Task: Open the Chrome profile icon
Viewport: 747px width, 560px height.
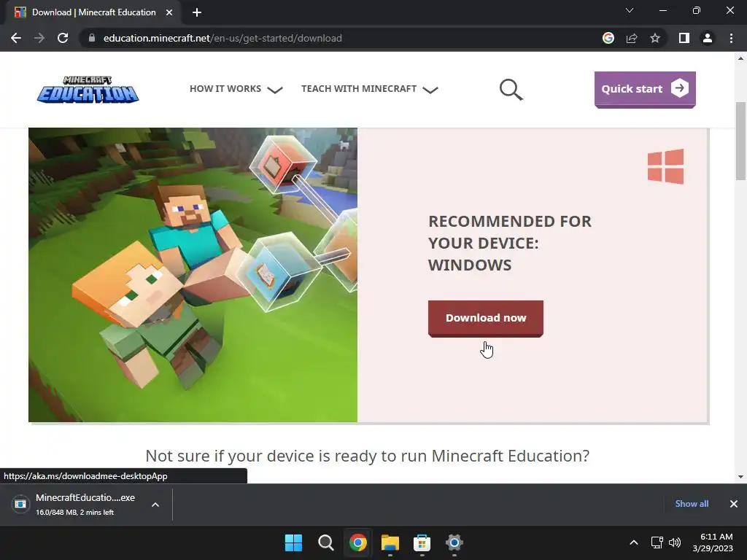Action: click(708, 38)
